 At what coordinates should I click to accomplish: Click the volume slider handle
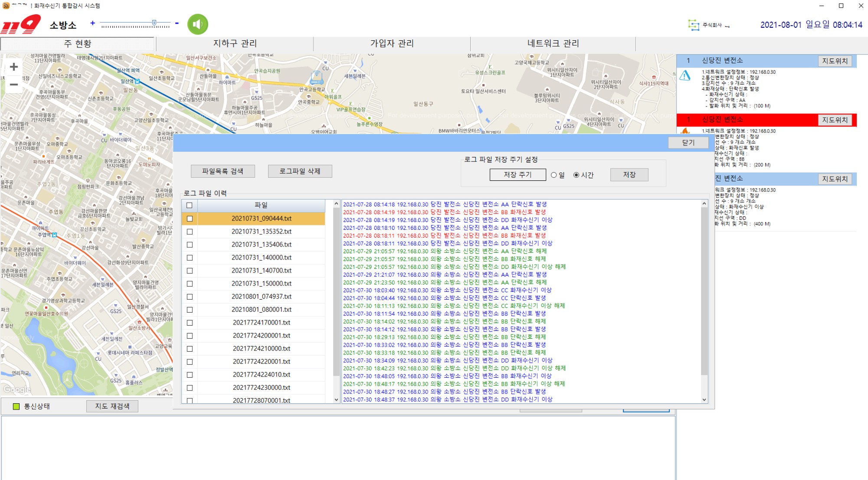coord(154,23)
